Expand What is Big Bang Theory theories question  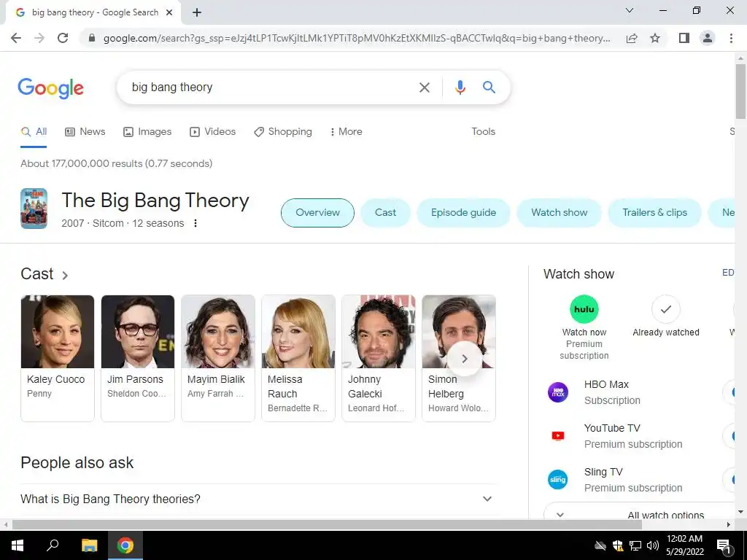[x=258, y=499]
